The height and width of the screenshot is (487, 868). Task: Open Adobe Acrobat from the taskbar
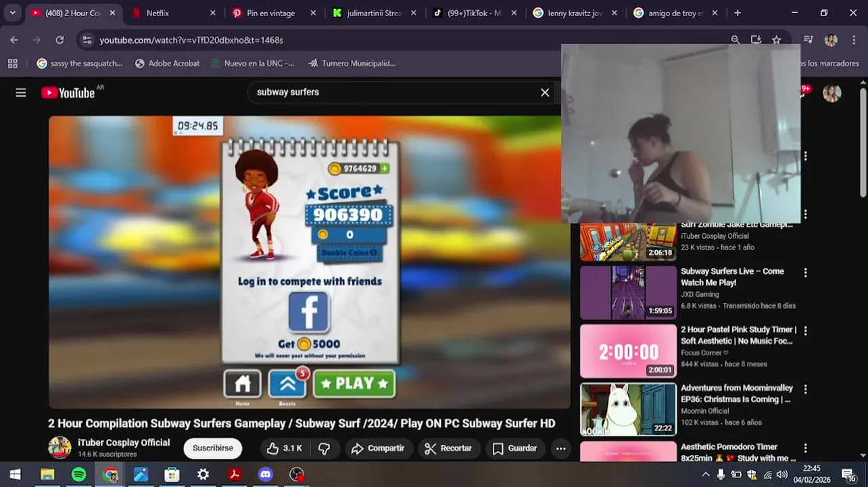click(235, 475)
